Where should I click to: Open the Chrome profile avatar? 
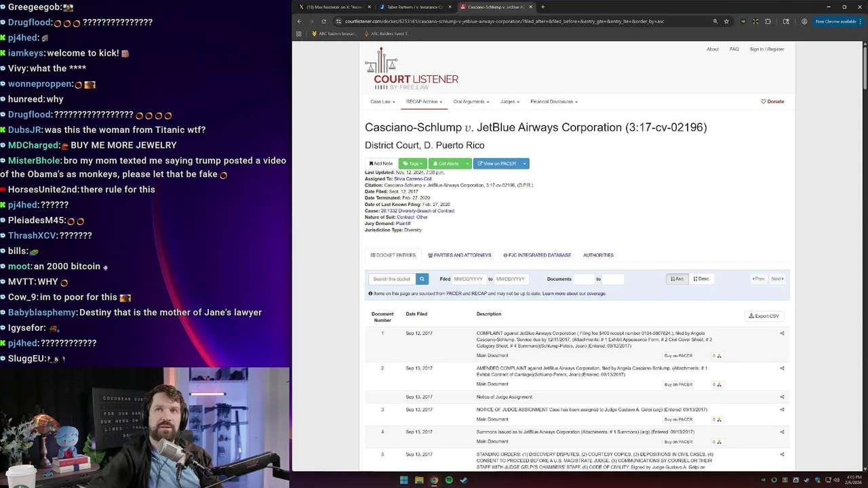[x=804, y=21]
